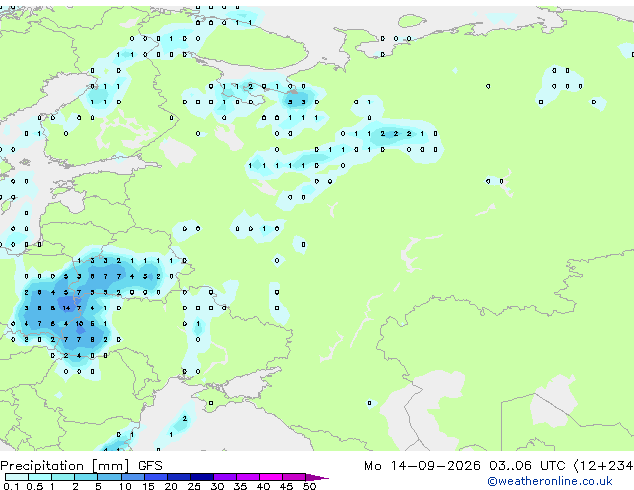Click the Mo 14-09-2026 date text
The image size is (634, 490).
click(422, 466)
